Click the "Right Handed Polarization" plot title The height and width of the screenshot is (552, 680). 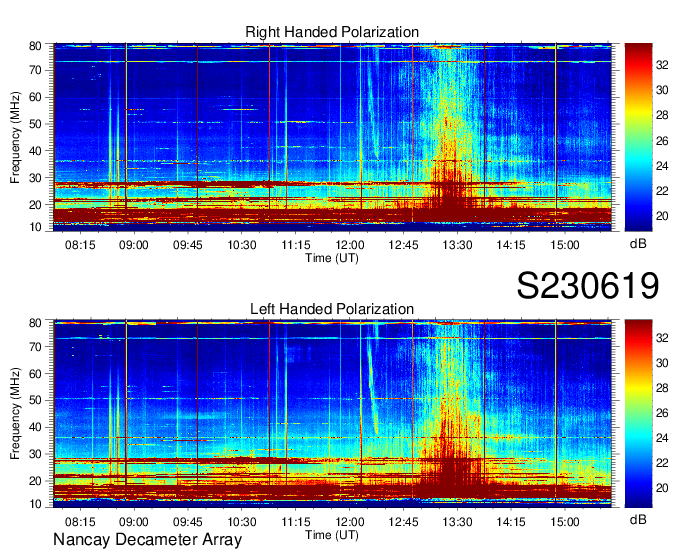click(x=332, y=32)
